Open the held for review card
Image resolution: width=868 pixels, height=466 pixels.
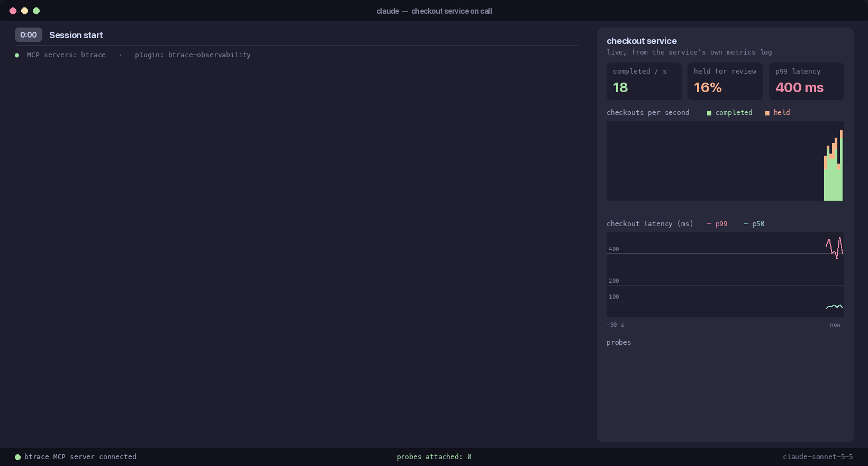(x=725, y=81)
